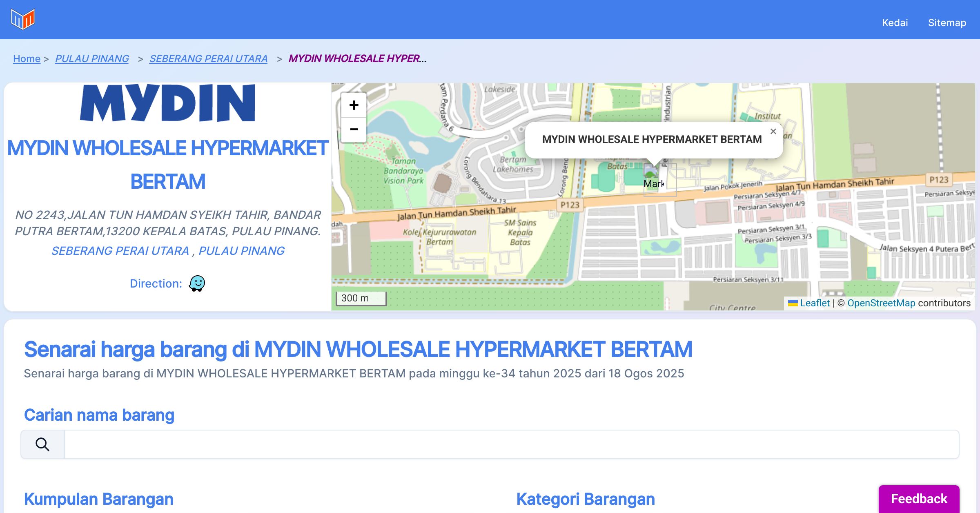Go to Home breadcrumb
The height and width of the screenshot is (513, 980).
[x=27, y=59]
